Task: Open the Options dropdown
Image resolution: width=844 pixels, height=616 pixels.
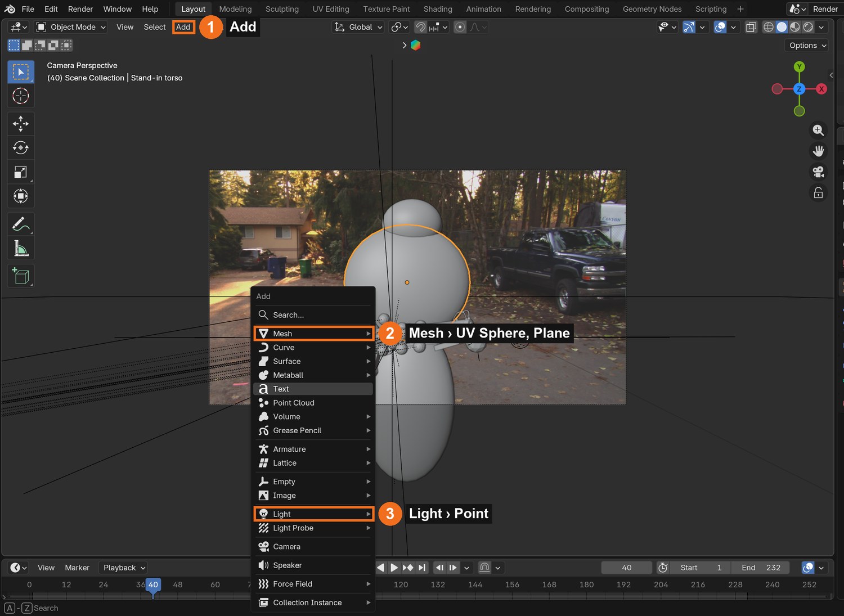Action: (806, 46)
